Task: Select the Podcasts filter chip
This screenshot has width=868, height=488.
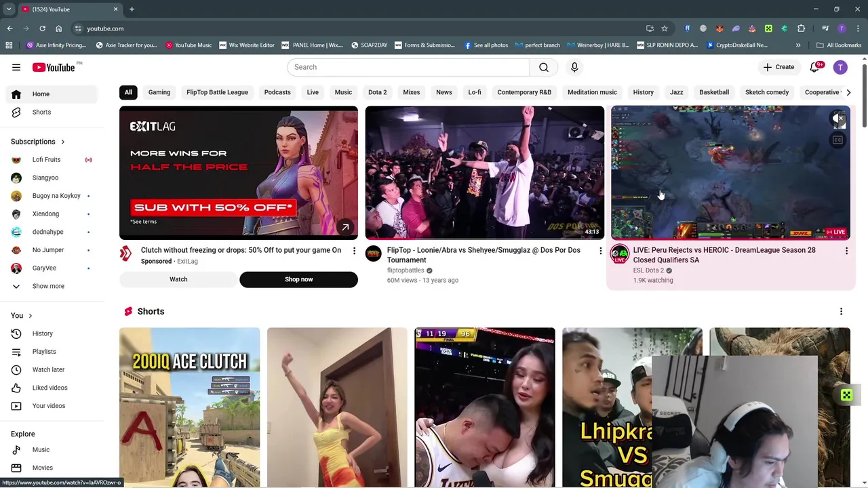Action: (277, 92)
